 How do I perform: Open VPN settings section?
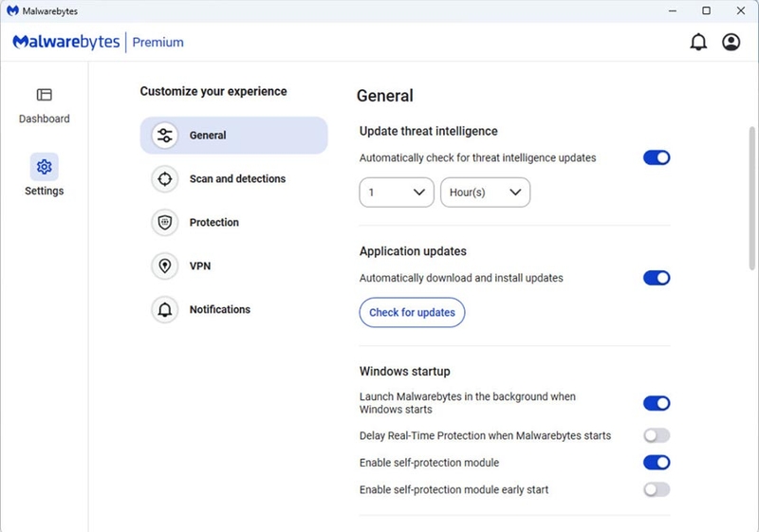point(233,266)
